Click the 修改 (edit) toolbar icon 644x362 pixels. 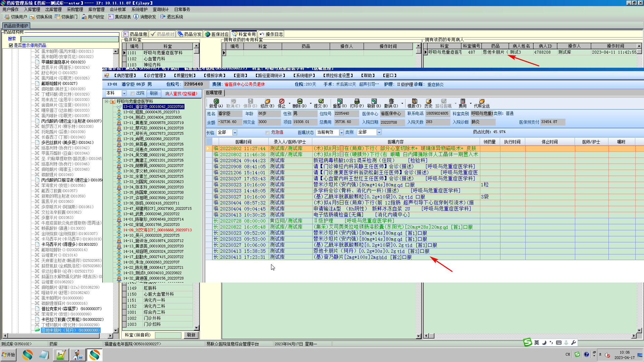point(267,101)
